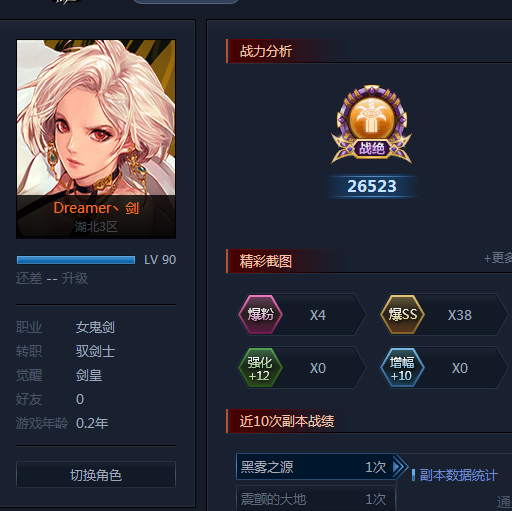The height and width of the screenshot is (511, 512).
Task: Select the 黑雾之源 dungeon record
Action: tap(316, 467)
